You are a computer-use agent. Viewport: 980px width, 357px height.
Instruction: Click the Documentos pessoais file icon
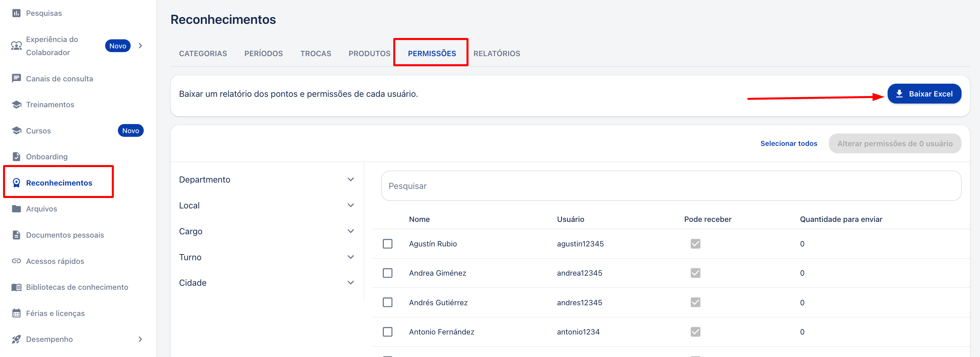[x=16, y=235]
